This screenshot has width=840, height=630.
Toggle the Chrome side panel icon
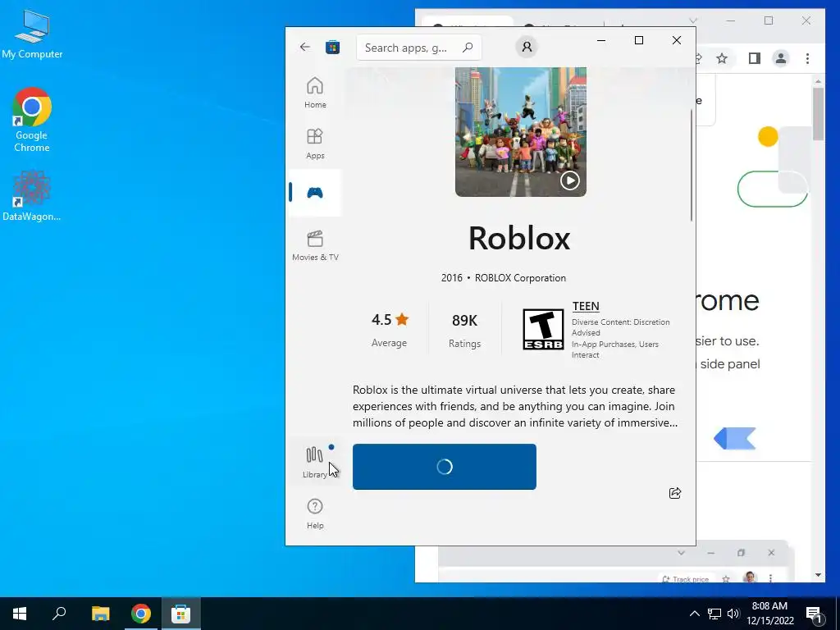(755, 58)
